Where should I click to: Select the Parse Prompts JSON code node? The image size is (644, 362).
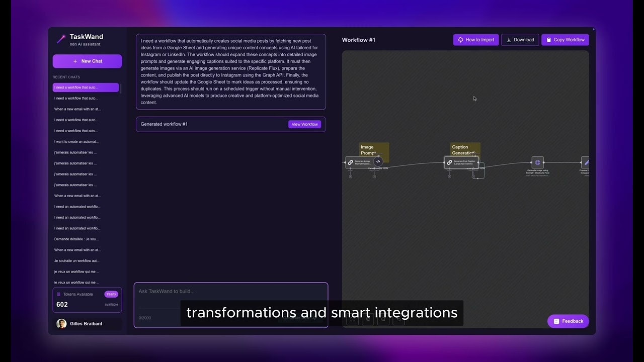click(378, 161)
